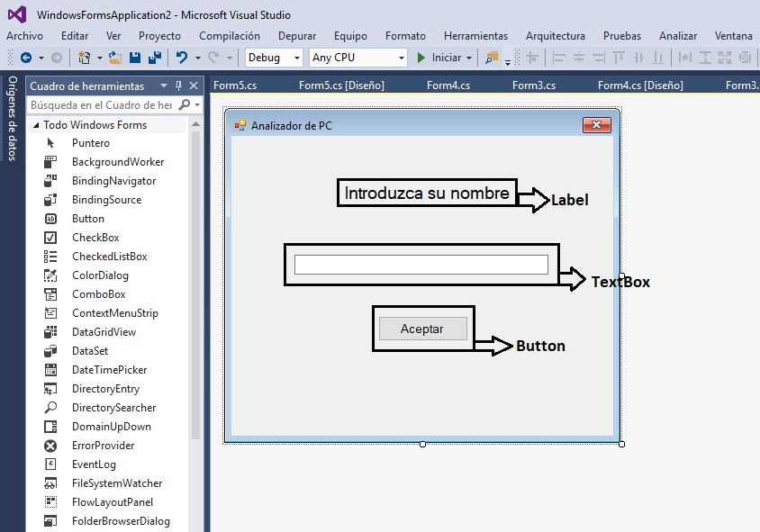This screenshot has height=532, width=760.
Task: Open the Compilación menu
Action: point(230,36)
